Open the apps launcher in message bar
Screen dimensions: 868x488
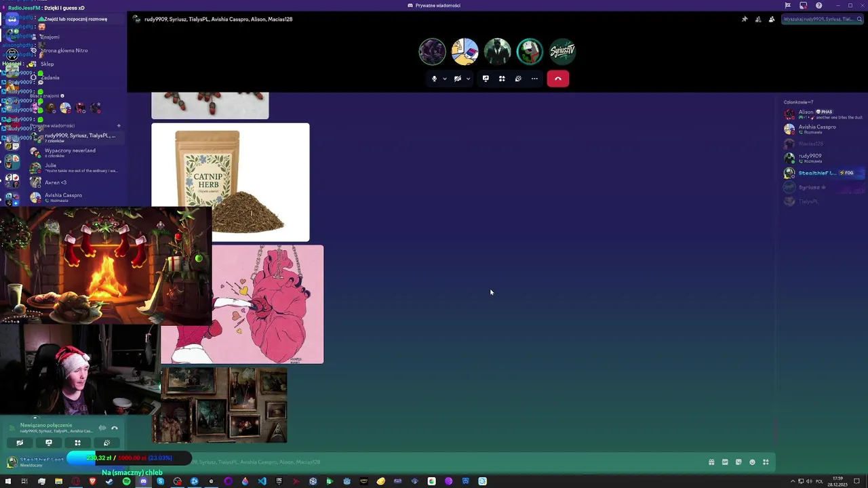[766, 462]
